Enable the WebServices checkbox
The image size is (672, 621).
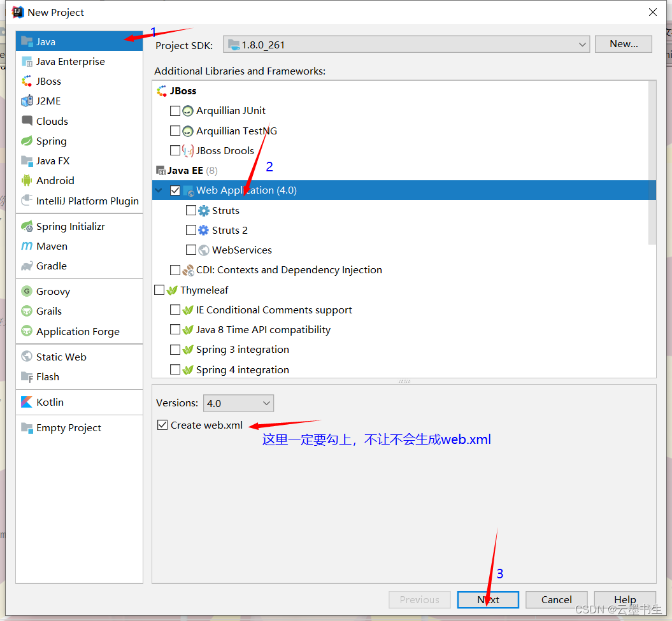coord(190,250)
